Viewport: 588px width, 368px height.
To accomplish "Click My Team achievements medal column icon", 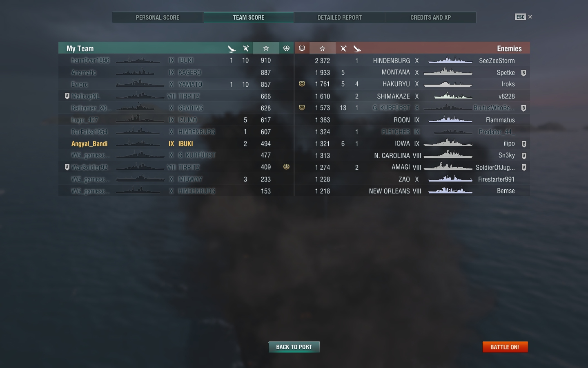I will 286,48.
